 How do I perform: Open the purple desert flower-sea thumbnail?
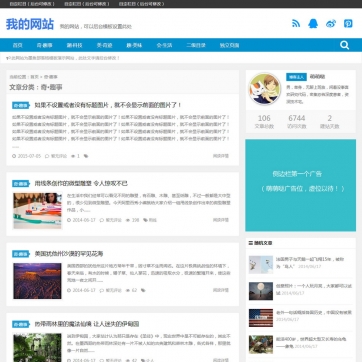click(37, 281)
